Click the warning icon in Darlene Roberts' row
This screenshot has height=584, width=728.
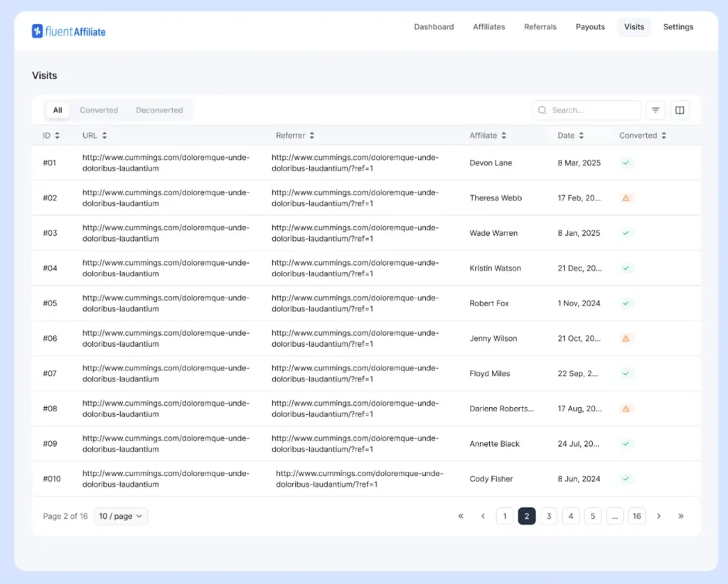tap(626, 409)
